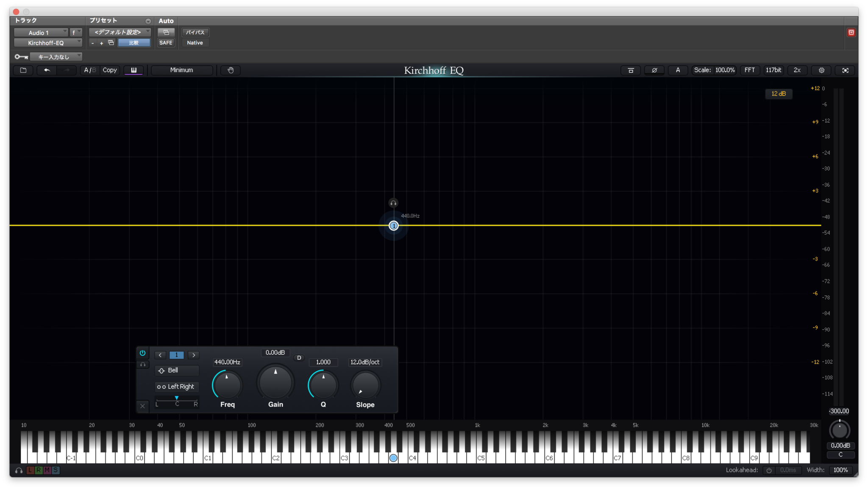Open the Bell filter type dropdown
Viewport: 868px width, 489px height.
[177, 370]
